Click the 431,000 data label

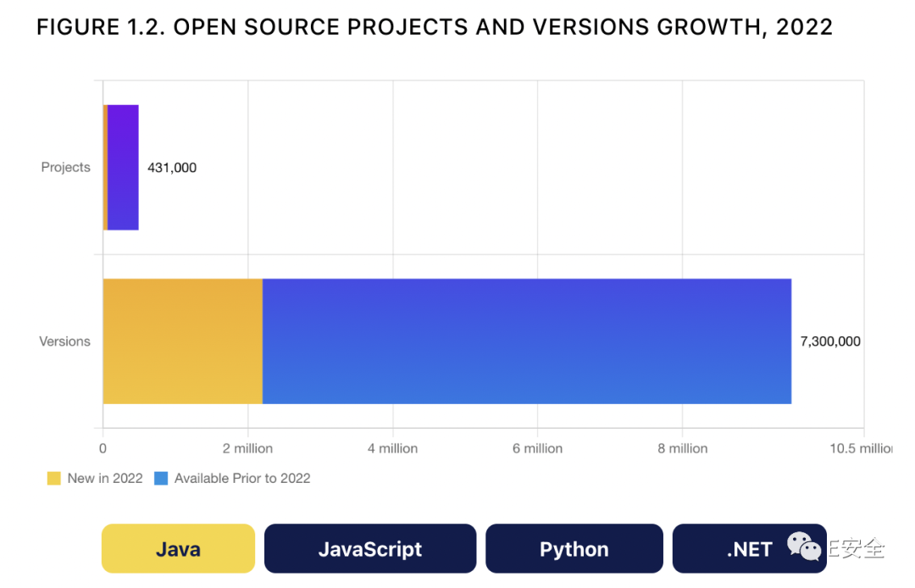[x=172, y=168]
